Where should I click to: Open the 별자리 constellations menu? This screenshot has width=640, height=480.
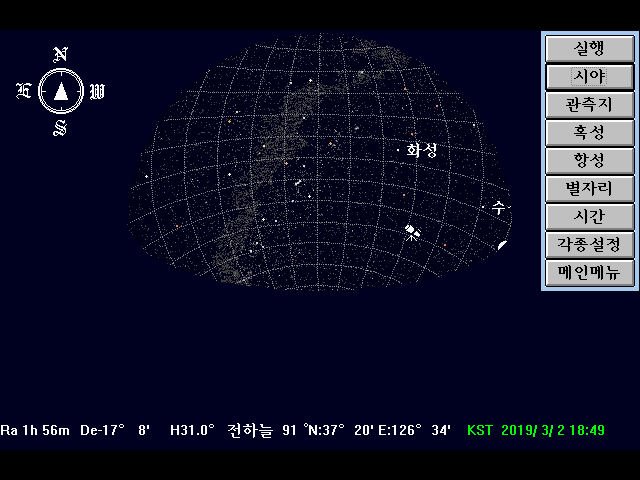pyautogui.click(x=590, y=189)
